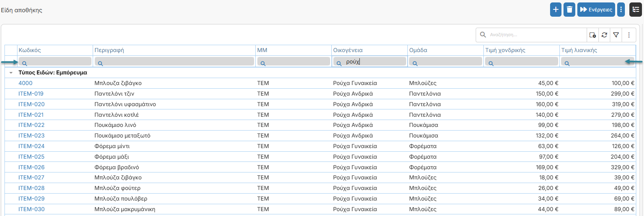Open filter operator icon in Περιγραφή filter

pos(100,63)
